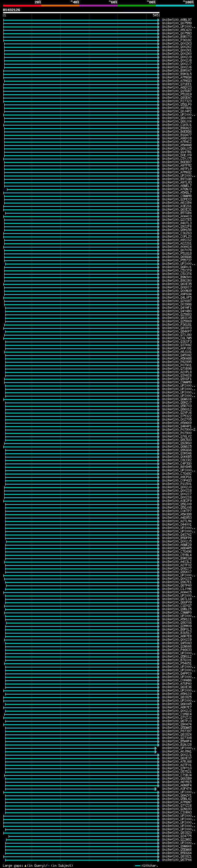197x868 pixels.
Task: Open hit UniRef100_A9BL97
Action: click(x=176, y=20)
